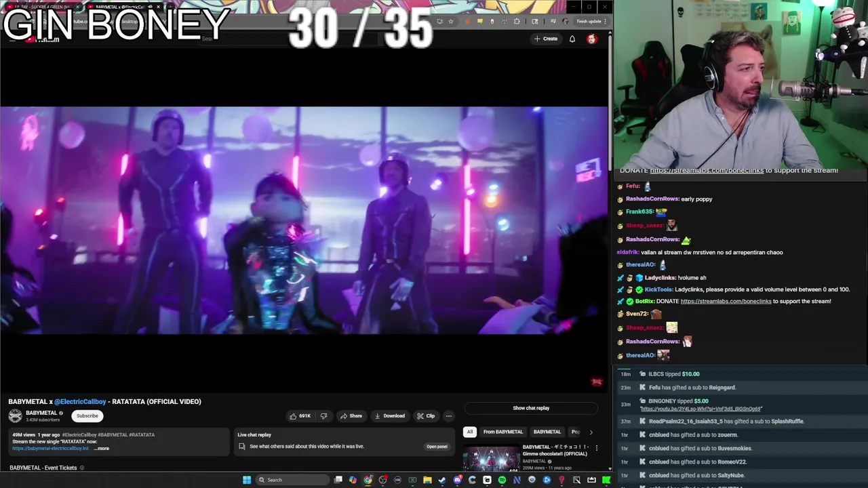Screen dimensions: 868x488
Task: Select the All filter chip
Action: point(469,432)
